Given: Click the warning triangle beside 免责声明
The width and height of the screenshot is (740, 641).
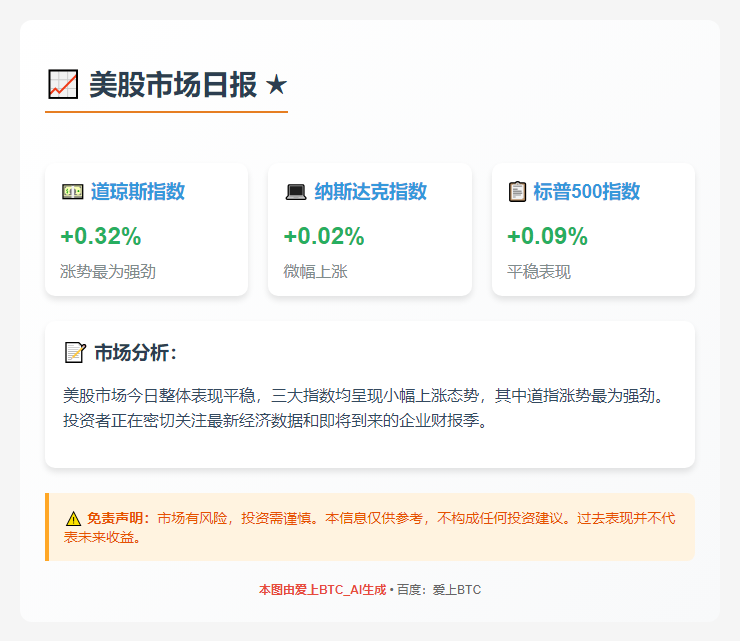Looking at the screenshot, I should pos(73,519).
